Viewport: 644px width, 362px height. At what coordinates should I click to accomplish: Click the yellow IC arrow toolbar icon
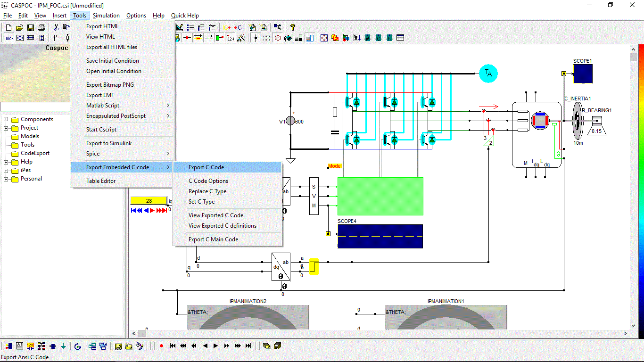point(227,27)
